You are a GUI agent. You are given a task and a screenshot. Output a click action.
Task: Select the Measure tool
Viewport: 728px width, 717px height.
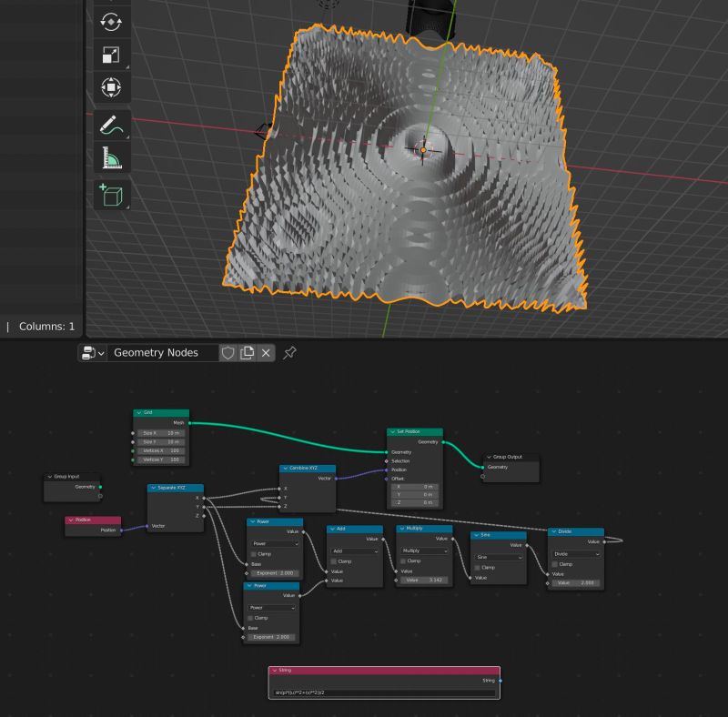tap(114, 157)
